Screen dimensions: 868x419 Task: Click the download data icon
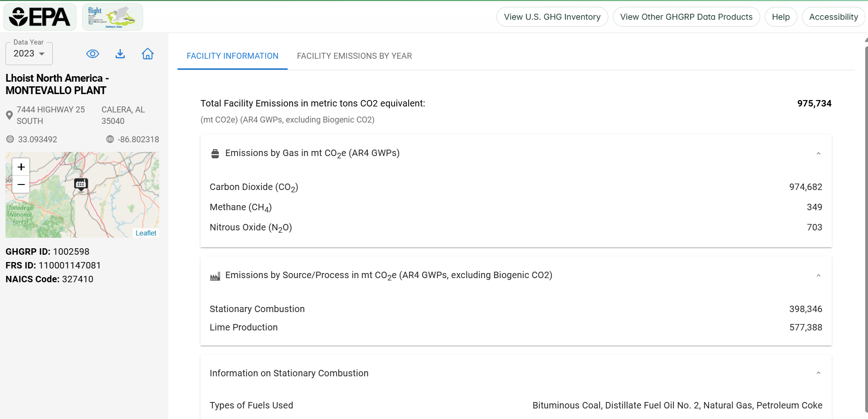coord(120,54)
